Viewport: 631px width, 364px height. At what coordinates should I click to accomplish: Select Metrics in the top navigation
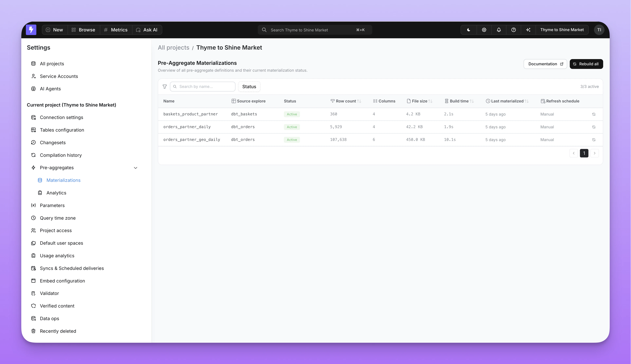[x=116, y=30]
